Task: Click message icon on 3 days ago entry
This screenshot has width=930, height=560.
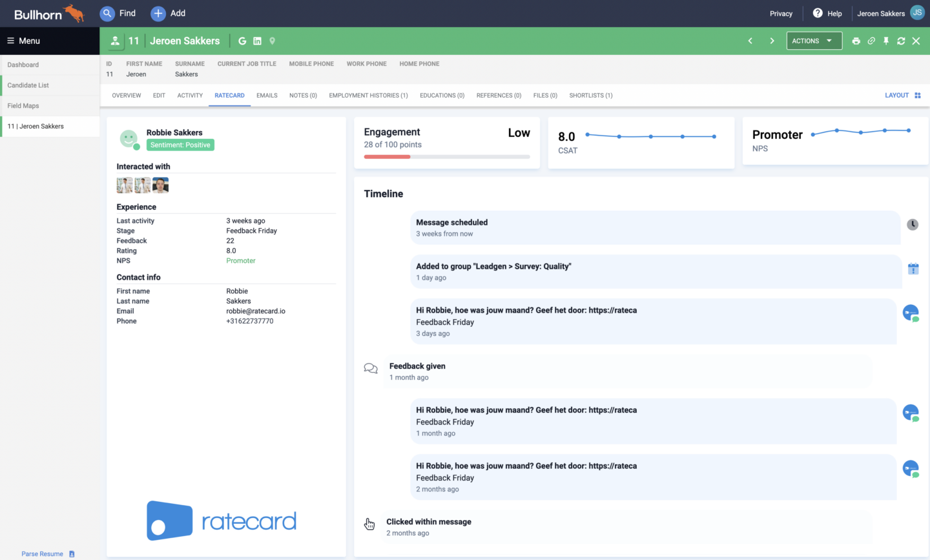Action: (911, 313)
